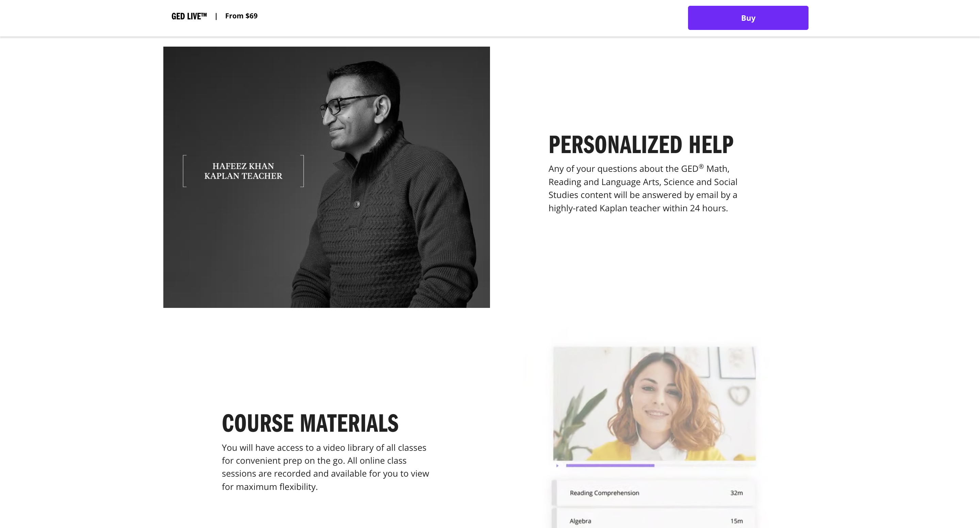
Task: Open the Hafeez Khan teacher photo
Action: 326,177
